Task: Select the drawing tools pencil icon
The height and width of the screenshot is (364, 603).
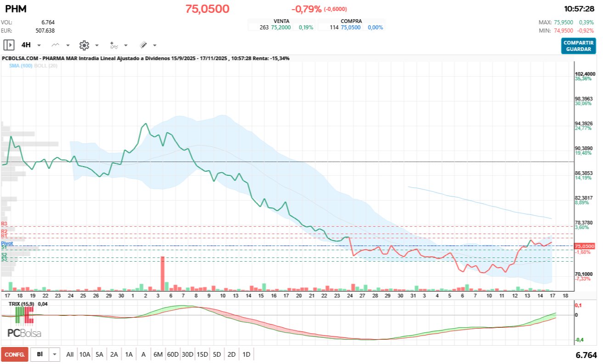Action: point(143,45)
